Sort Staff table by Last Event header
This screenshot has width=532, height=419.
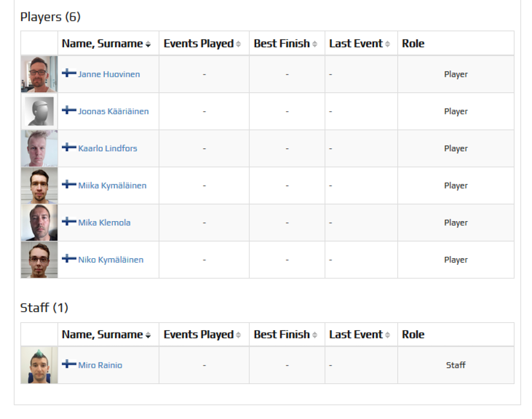pos(356,335)
